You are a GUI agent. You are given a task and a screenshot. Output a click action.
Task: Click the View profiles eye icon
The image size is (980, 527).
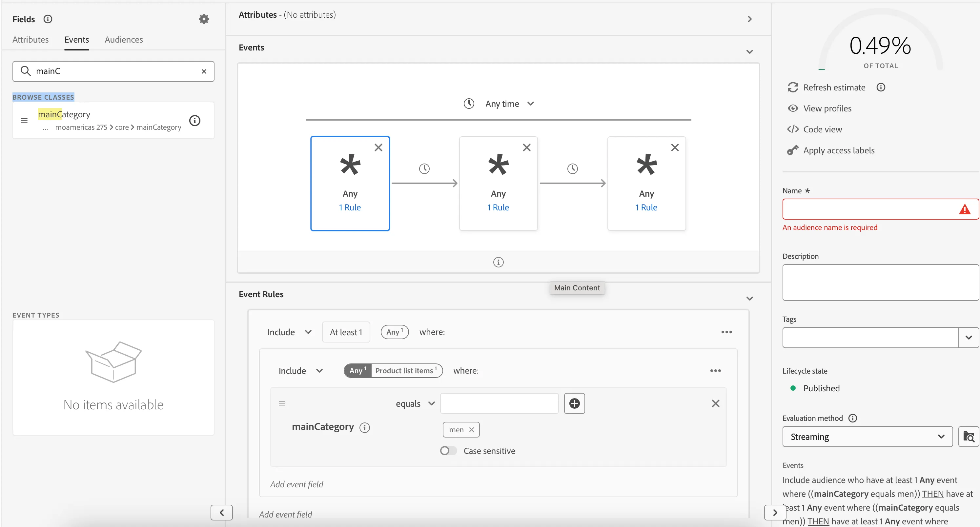tap(793, 108)
